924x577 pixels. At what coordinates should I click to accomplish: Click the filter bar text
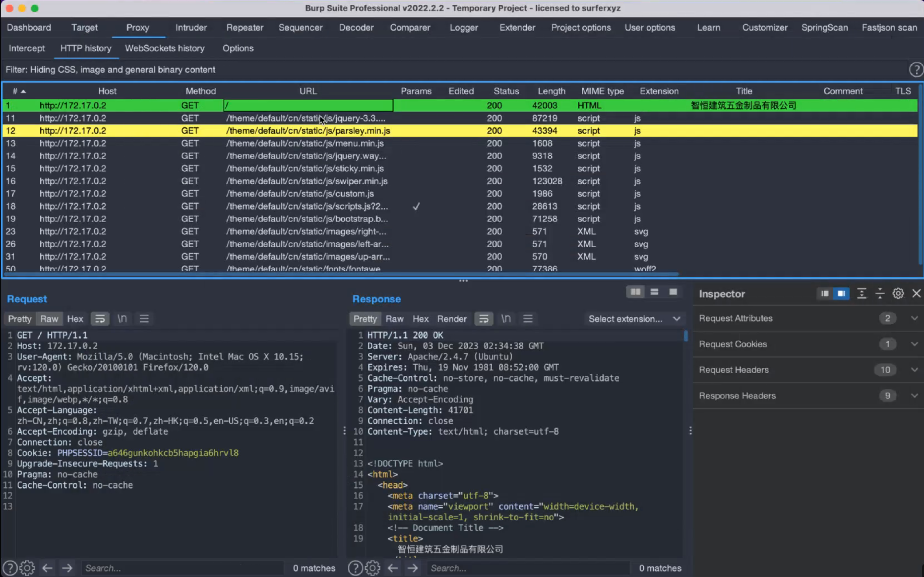110,70
